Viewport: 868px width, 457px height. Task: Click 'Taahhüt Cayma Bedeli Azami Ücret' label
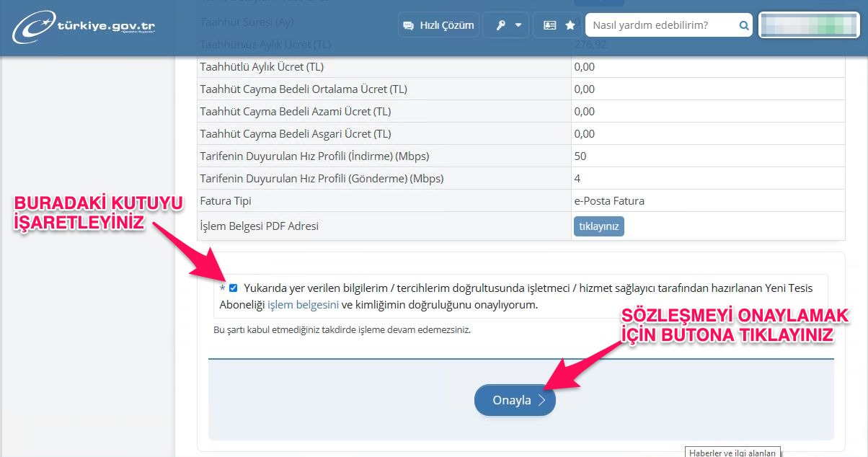click(x=295, y=112)
